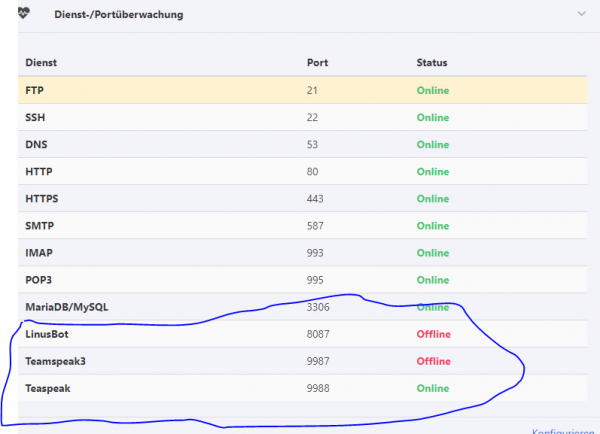Select the HTTPS service name

(x=42, y=199)
